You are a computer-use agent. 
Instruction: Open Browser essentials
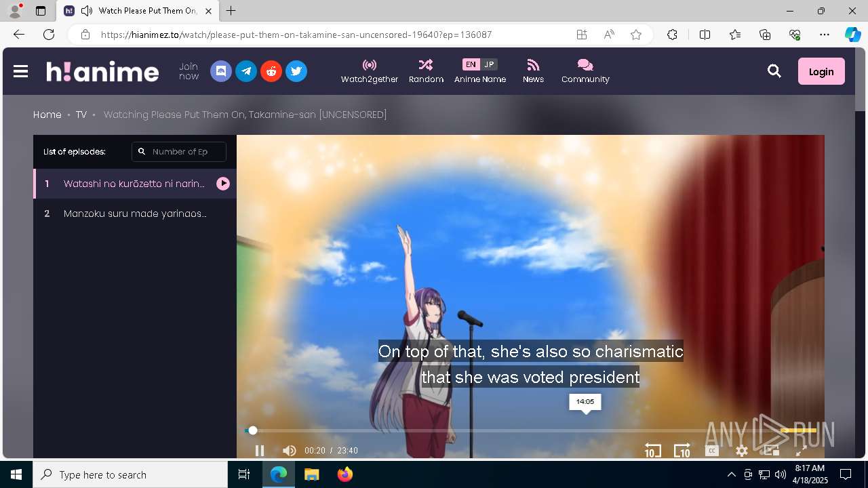click(x=795, y=35)
